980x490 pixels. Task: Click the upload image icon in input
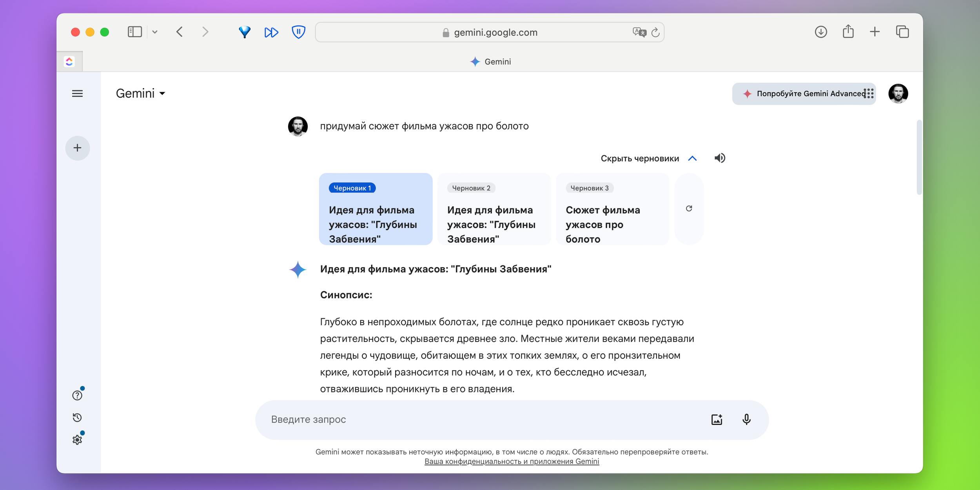[x=716, y=418]
